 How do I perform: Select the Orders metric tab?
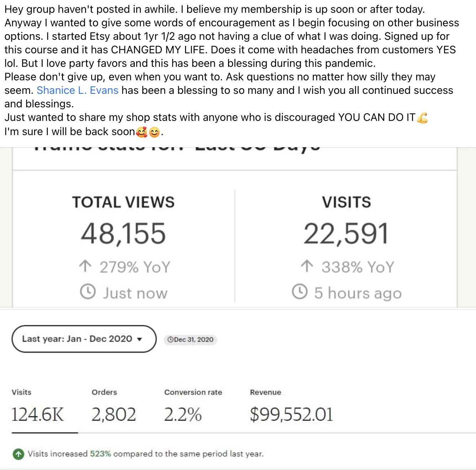point(114,408)
